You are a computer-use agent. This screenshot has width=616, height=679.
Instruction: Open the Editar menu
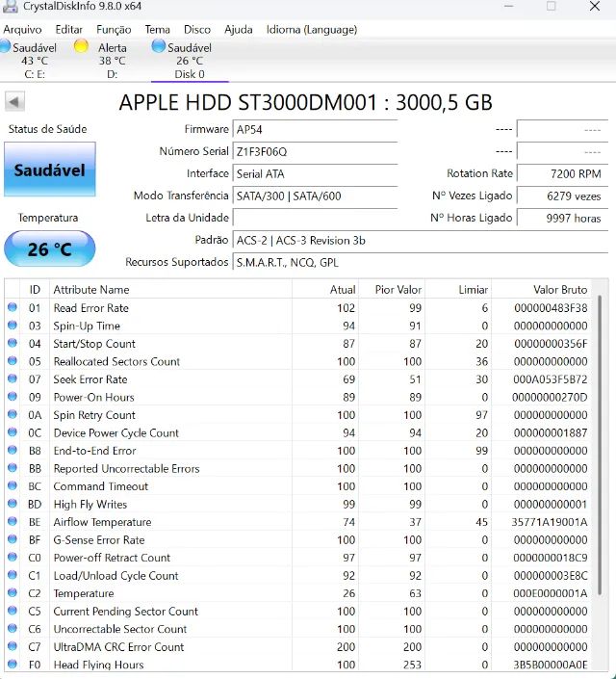click(x=69, y=30)
